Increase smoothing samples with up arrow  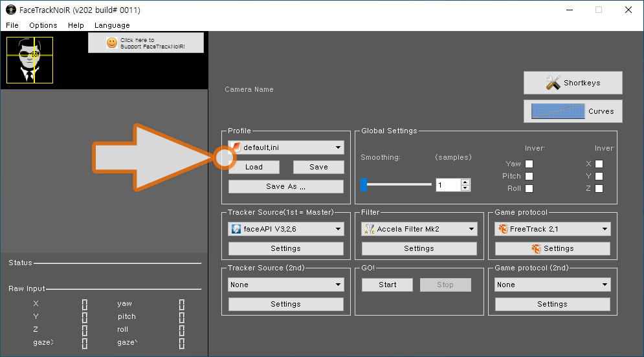[465, 182]
